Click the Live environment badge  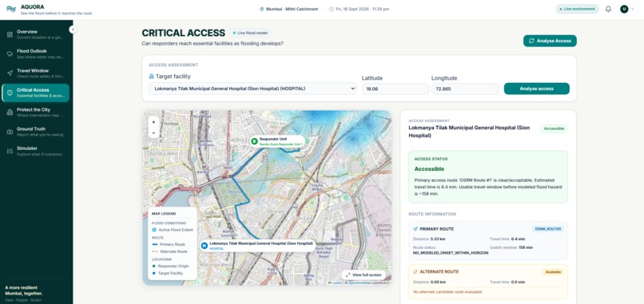(577, 9)
